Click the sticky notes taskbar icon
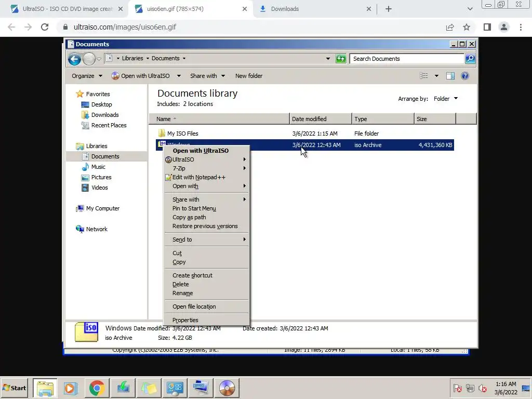The image size is (532, 399). [149, 388]
